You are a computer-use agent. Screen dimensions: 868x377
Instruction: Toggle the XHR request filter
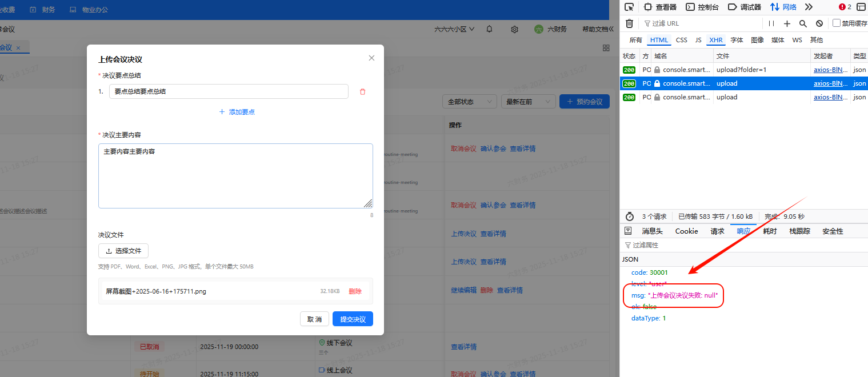pos(715,40)
